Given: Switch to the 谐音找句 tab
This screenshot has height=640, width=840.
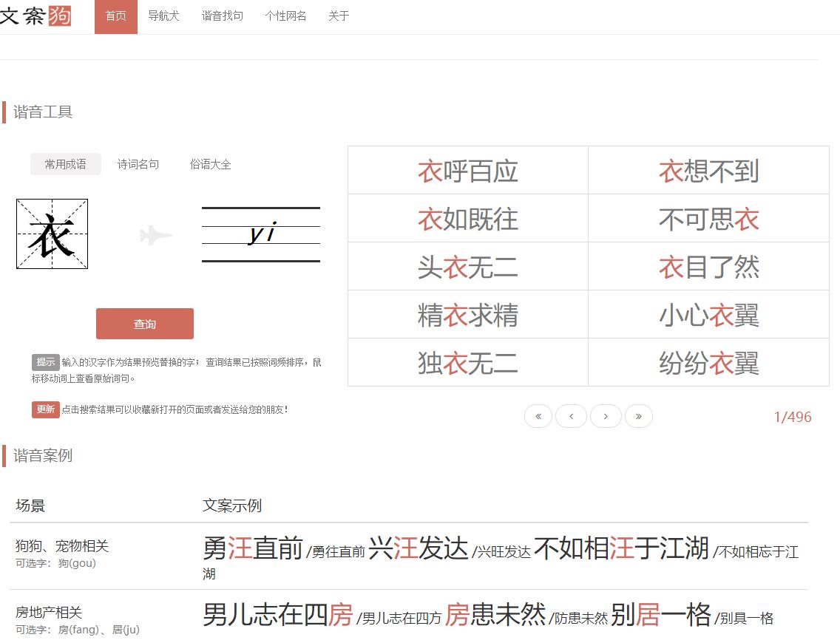Looking at the screenshot, I should click(x=223, y=16).
